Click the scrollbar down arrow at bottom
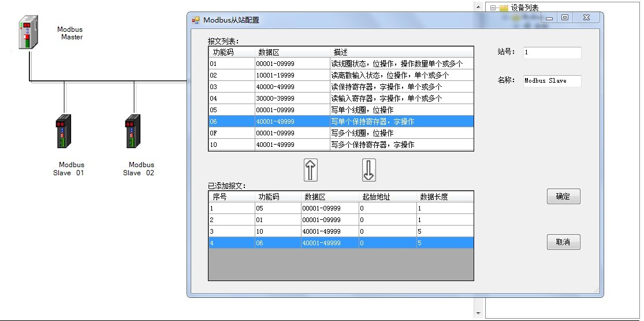The height and width of the screenshot is (321, 644). point(478,313)
